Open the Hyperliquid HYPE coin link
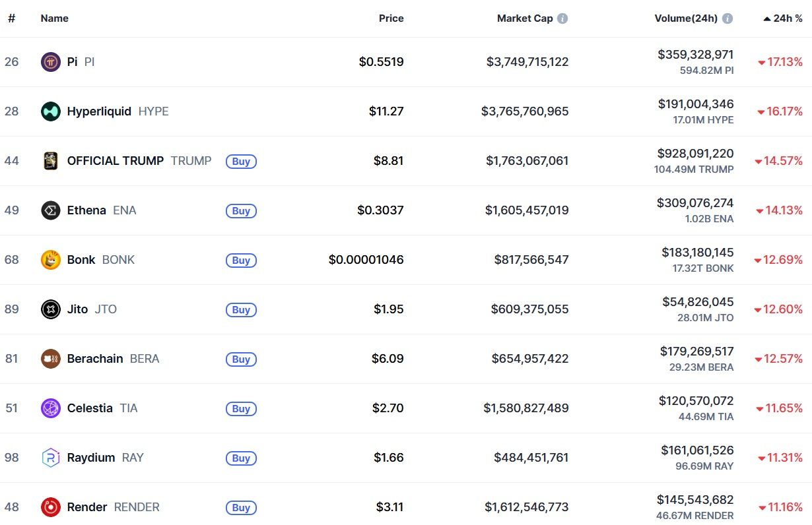Image resolution: width=812 pixels, height=525 pixels. click(99, 111)
